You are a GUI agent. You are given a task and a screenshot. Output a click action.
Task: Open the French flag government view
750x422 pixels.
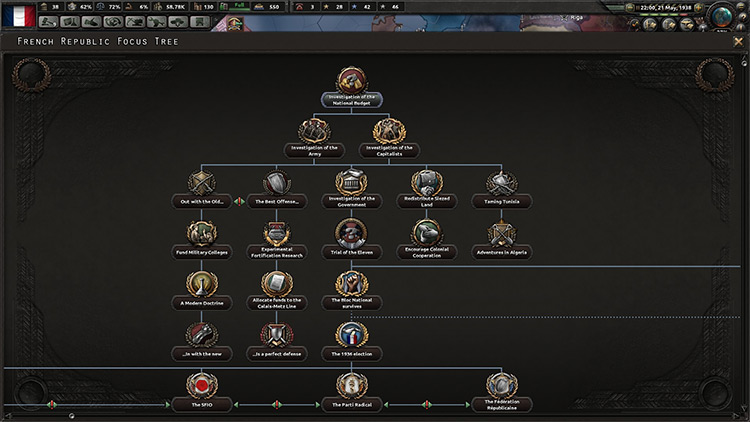pos(19,15)
